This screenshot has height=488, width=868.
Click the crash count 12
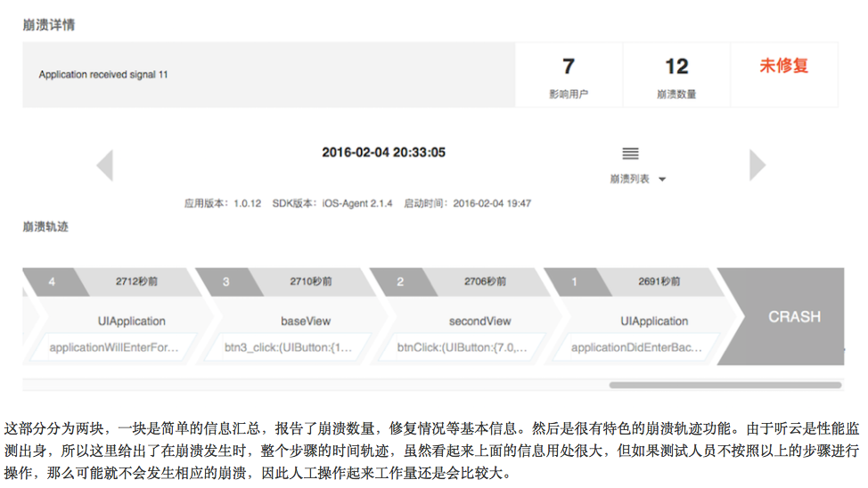pyautogui.click(x=676, y=67)
